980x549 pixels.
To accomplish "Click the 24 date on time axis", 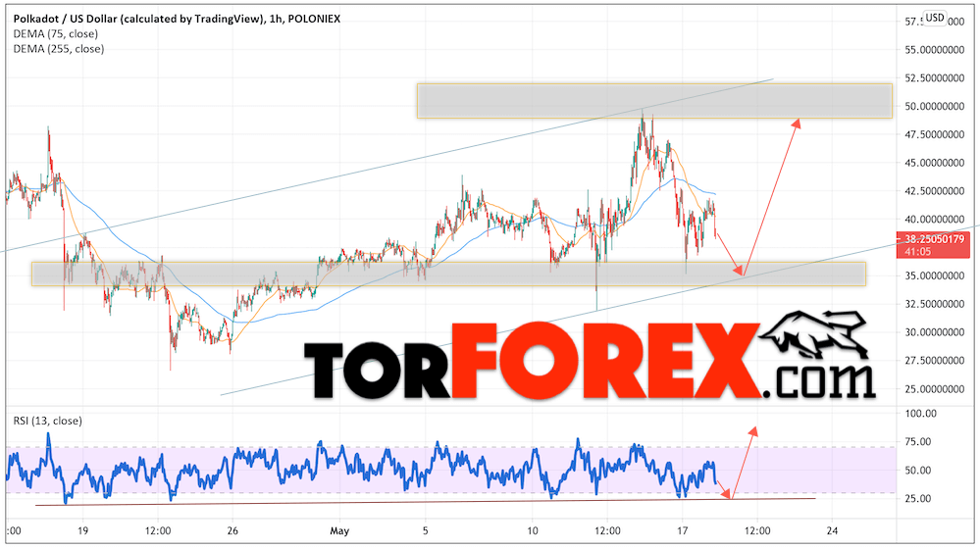I will (x=832, y=531).
